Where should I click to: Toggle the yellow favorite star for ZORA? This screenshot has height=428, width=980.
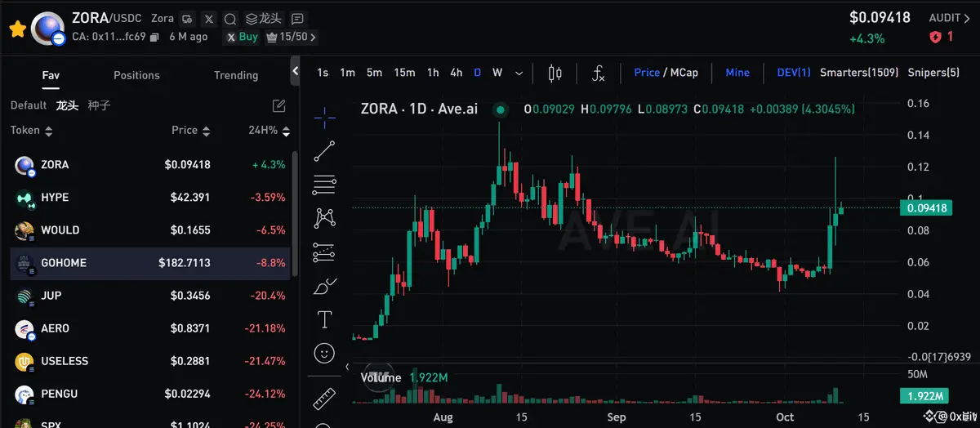[16, 29]
